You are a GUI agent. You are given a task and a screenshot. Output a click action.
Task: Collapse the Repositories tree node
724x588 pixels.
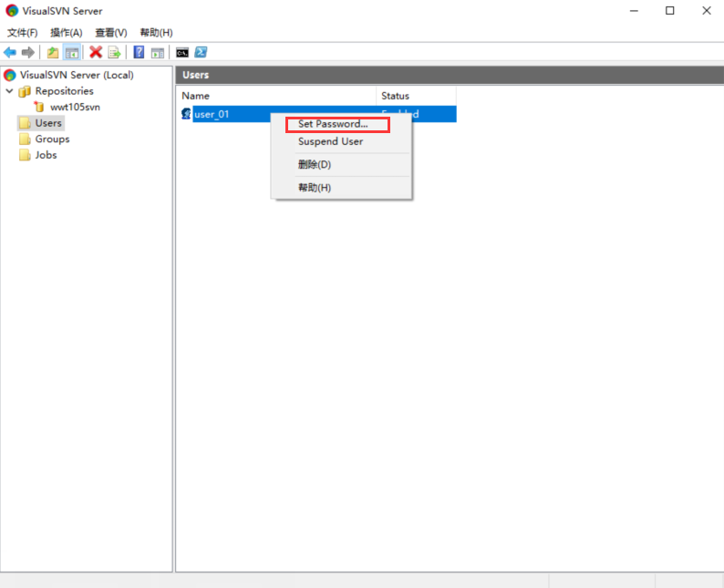10,91
